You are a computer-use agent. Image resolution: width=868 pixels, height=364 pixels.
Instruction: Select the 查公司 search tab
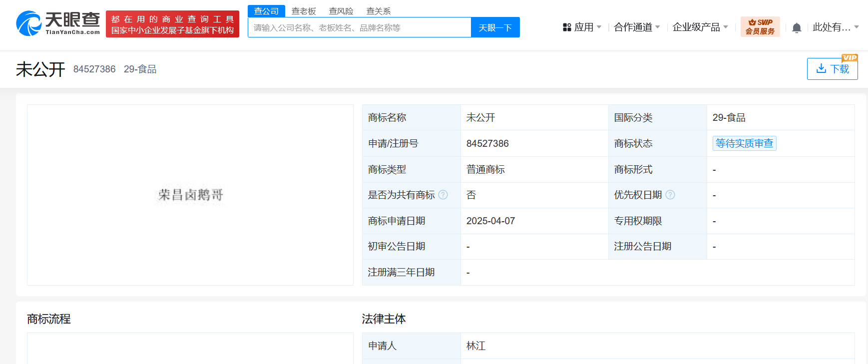tap(266, 11)
